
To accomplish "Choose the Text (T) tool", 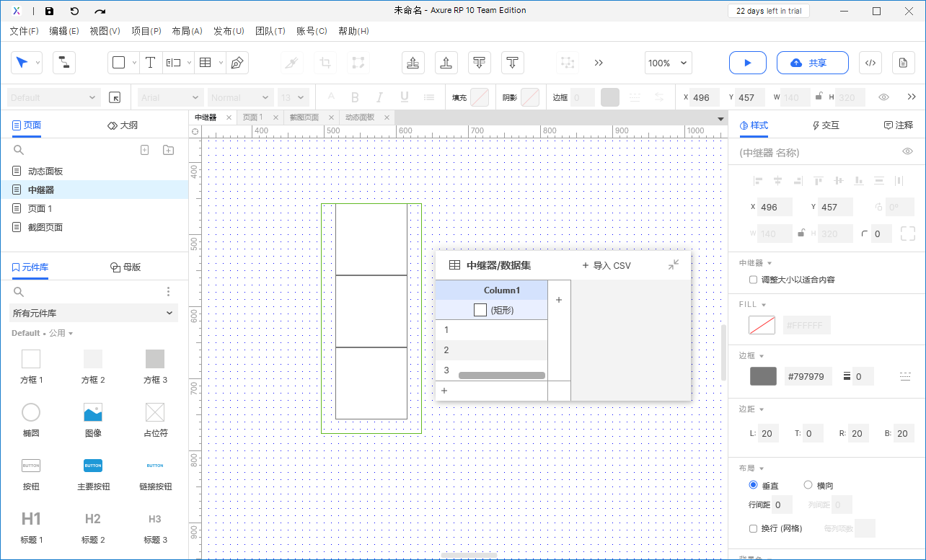I will [150, 63].
